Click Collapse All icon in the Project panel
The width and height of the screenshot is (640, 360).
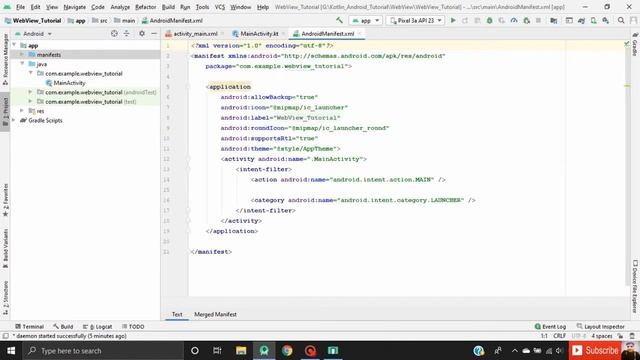pyautogui.click(x=127, y=33)
